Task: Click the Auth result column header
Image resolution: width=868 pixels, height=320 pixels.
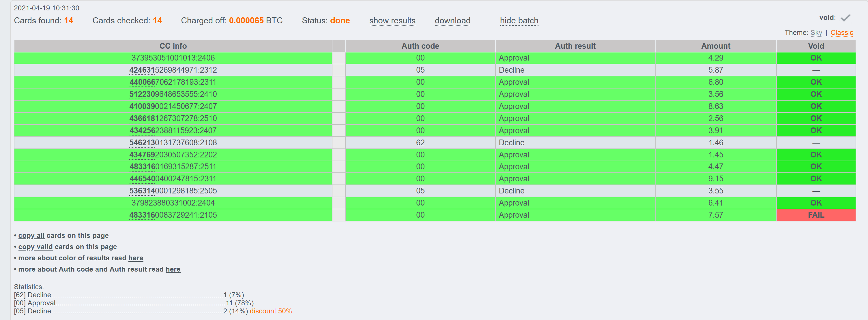Action: (x=575, y=46)
